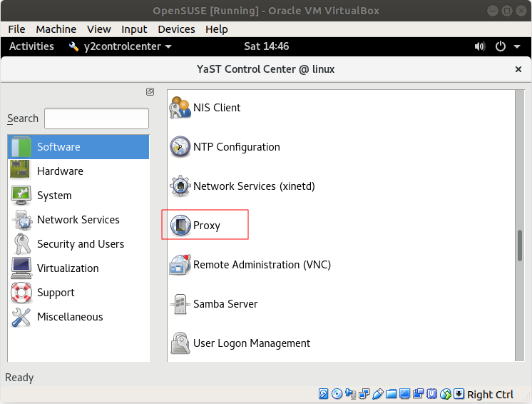Open the User Logon Management icon
This screenshot has height=404, width=532.
pos(180,343)
